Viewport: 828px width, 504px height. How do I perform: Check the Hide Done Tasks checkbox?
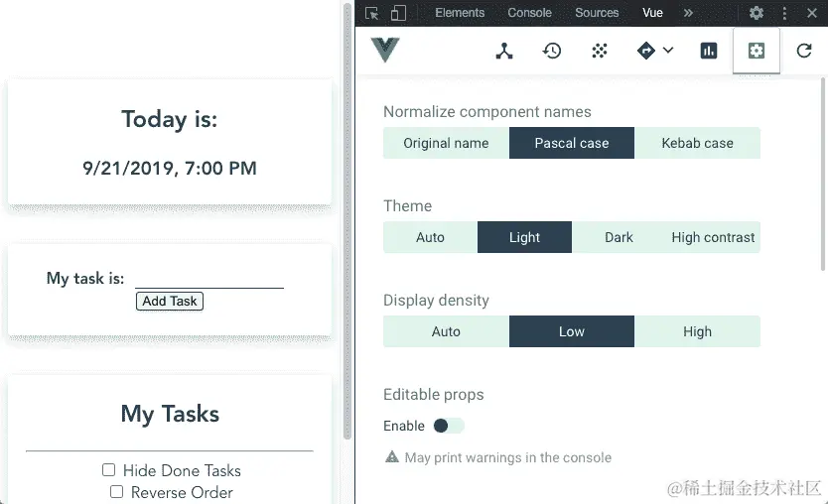point(109,469)
